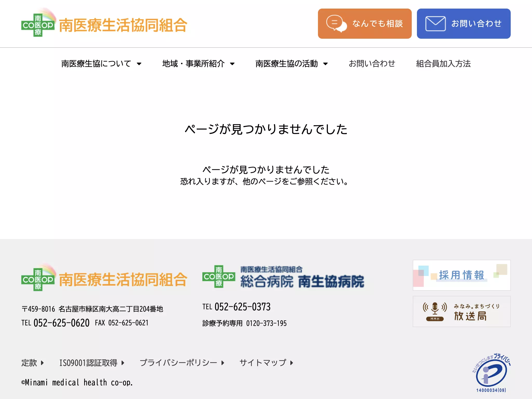Viewport: 532px width, 399px height.
Task: Open the 南医療生活協の活動 menu
Action: pyautogui.click(x=292, y=64)
